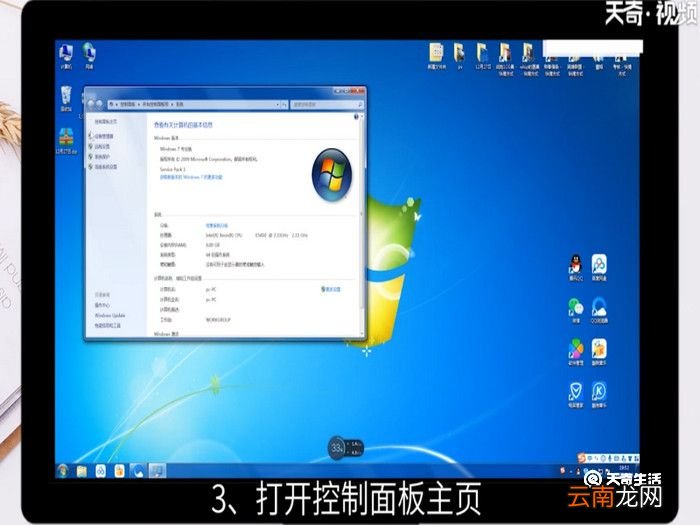
Task: Click the forward arrow in System window
Action: (x=100, y=104)
